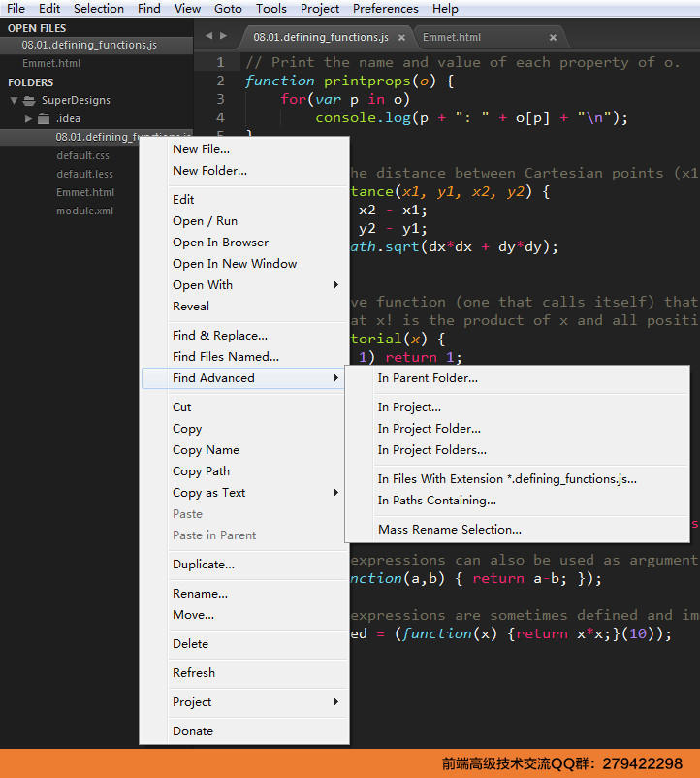Viewport: 700px width, 778px height.
Task: Open the Open With submenu arrow
Action: pos(336,285)
